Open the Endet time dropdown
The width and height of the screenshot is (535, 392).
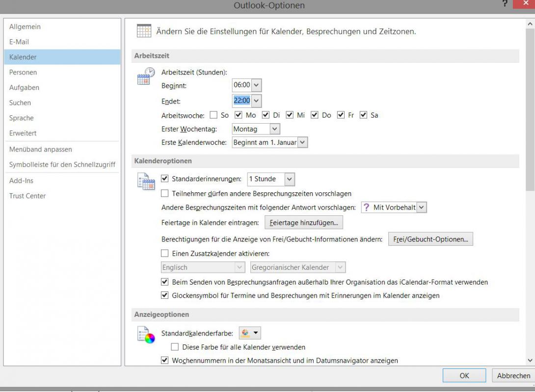[257, 101]
